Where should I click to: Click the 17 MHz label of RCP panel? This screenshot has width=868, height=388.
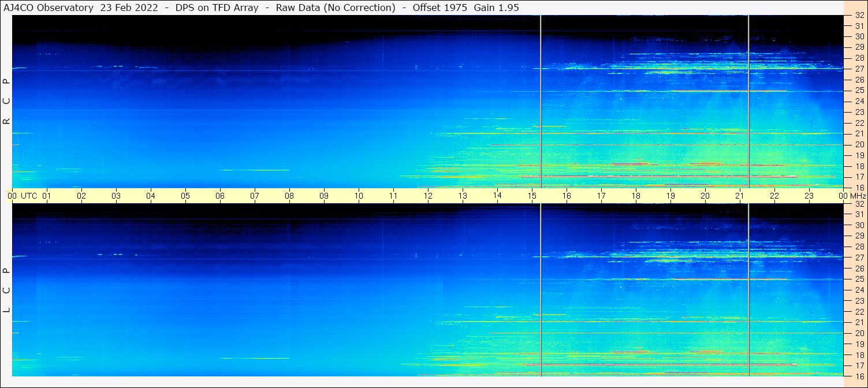(859, 177)
